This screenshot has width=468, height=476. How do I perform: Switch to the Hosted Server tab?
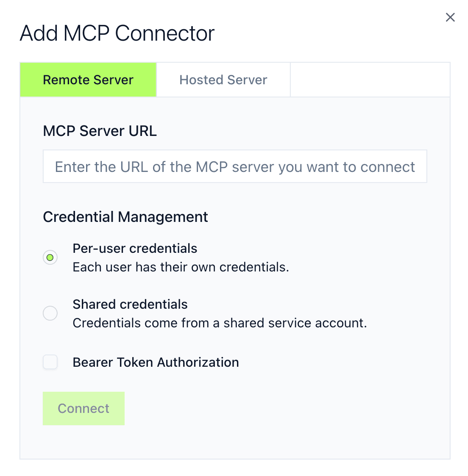[223, 80]
